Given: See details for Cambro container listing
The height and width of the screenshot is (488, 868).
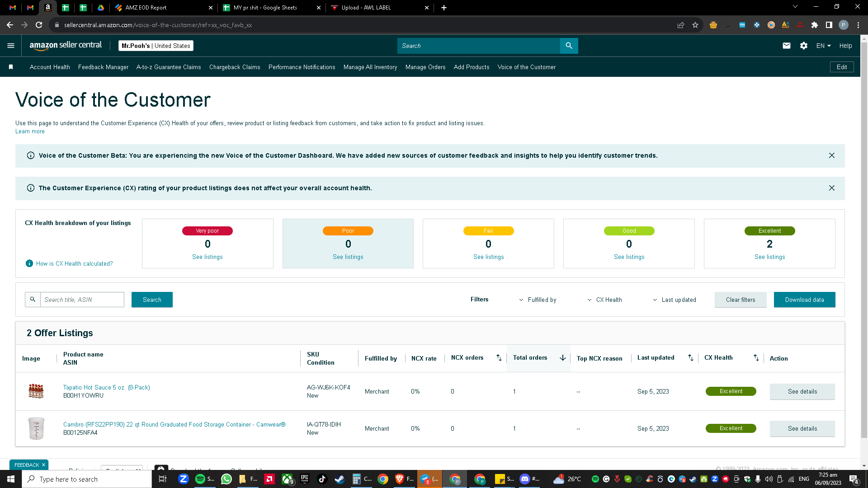Looking at the screenshot, I should click(x=802, y=428).
